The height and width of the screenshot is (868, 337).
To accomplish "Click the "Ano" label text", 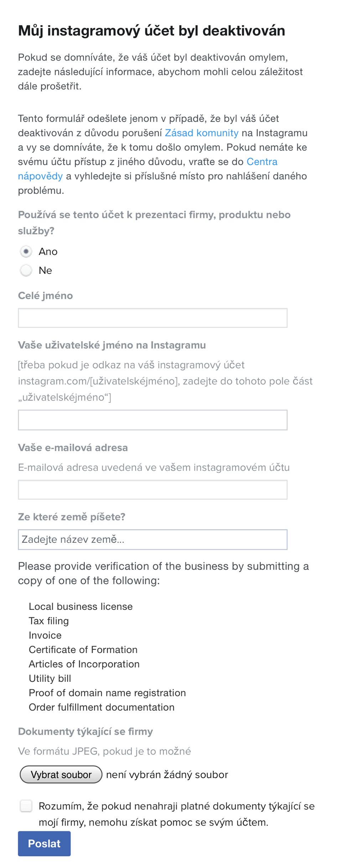I will click(48, 252).
